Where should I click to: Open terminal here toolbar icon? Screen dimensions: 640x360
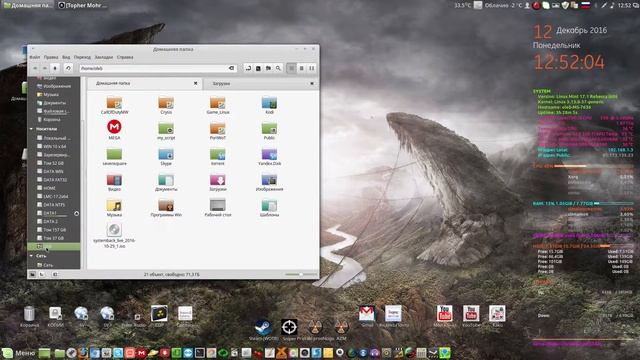tap(258, 68)
